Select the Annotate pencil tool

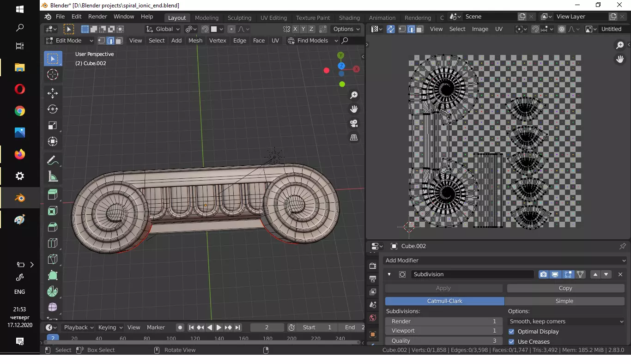tap(53, 161)
